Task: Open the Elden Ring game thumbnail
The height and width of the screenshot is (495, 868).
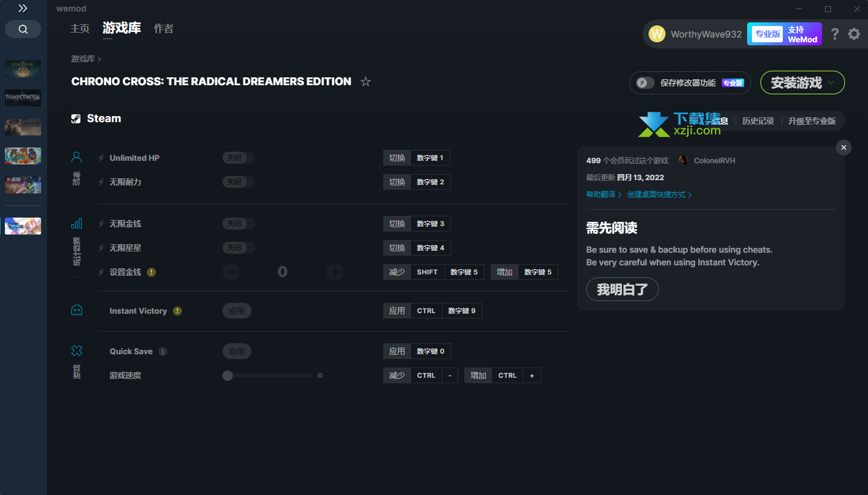Action: [x=23, y=69]
